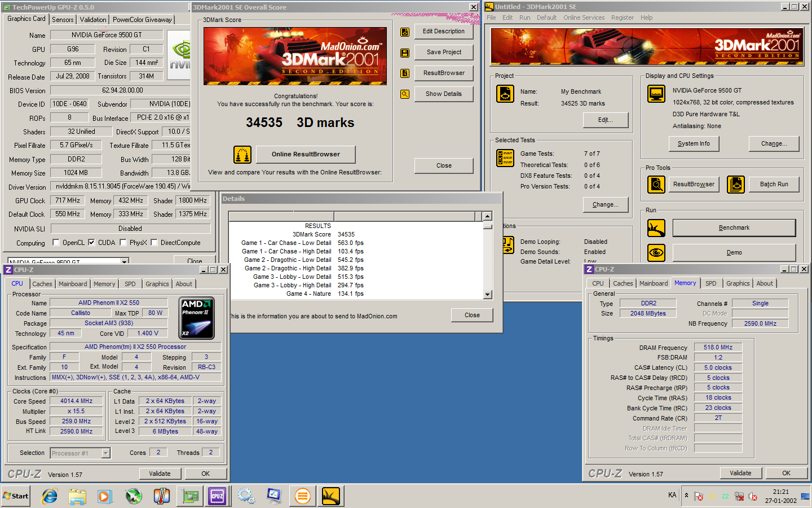Click the Batch Run button
The width and height of the screenshot is (812, 508).
(x=774, y=184)
